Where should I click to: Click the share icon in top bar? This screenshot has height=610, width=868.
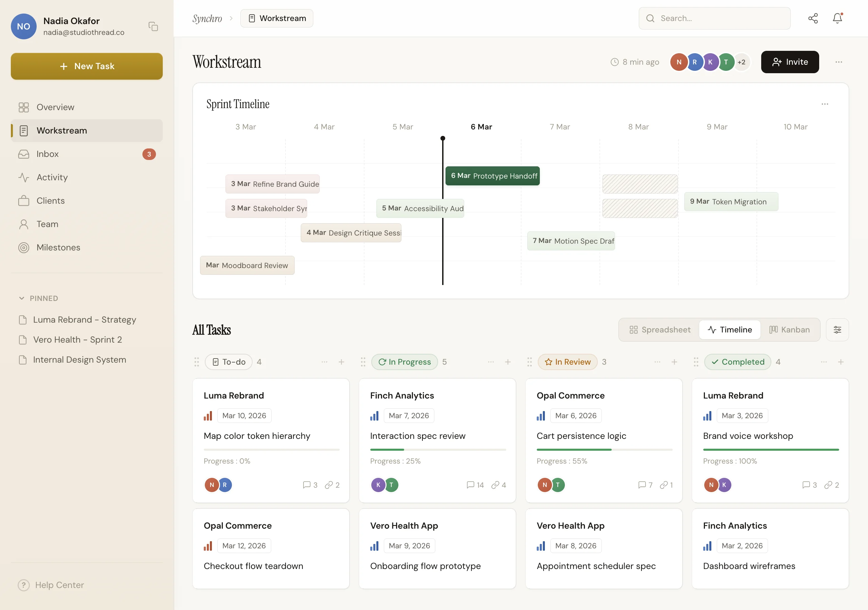(x=813, y=18)
